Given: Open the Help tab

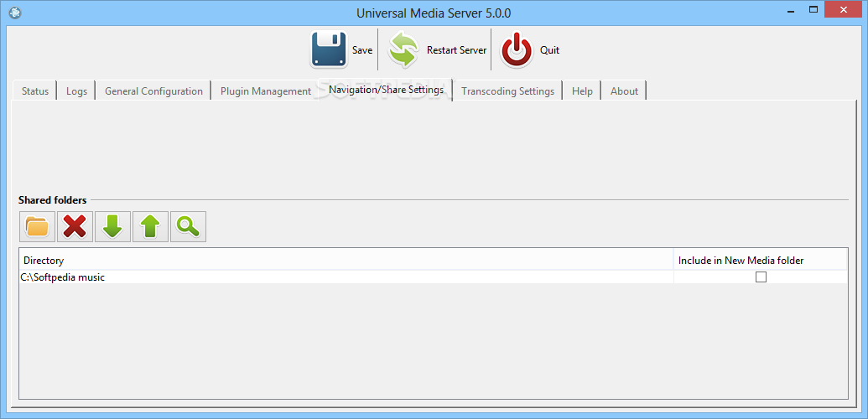Looking at the screenshot, I should [582, 91].
